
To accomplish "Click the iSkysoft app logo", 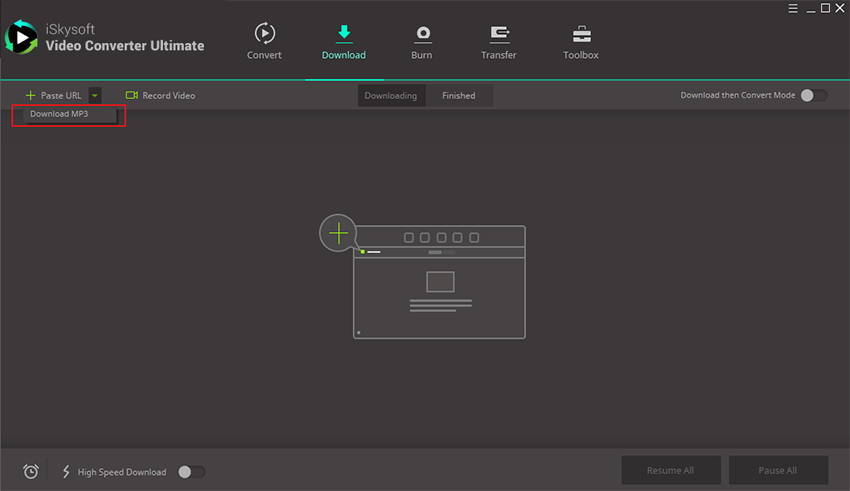I will [21, 38].
